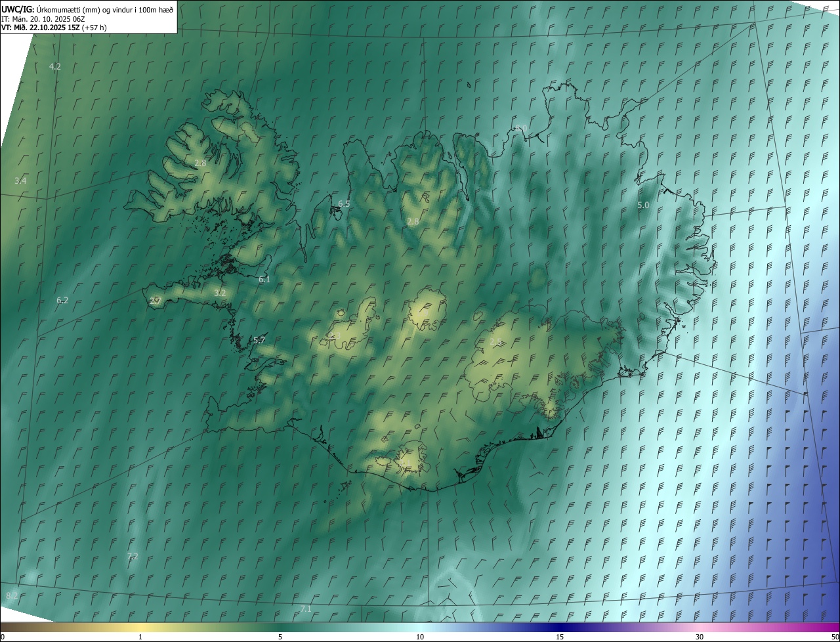Click the 7.1 value label

306,610
